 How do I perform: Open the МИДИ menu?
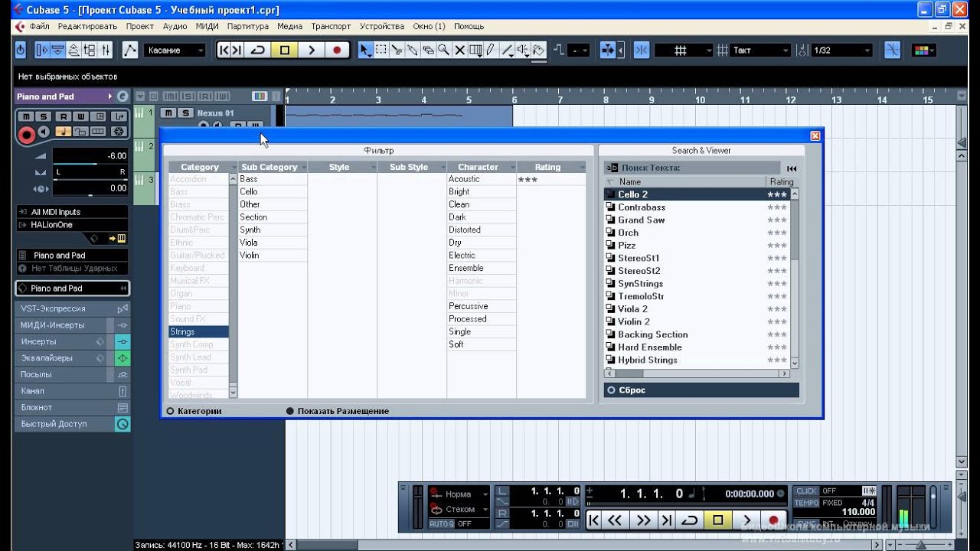point(207,26)
